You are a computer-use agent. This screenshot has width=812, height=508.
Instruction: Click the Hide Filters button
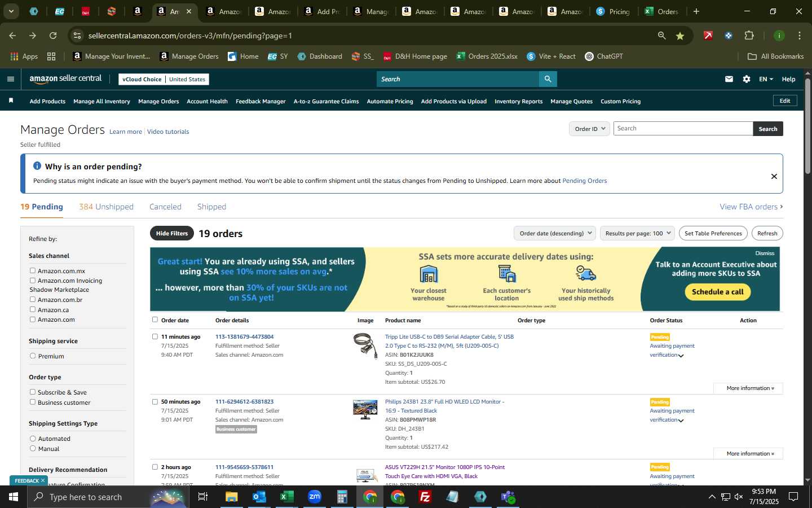click(x=172, y=233)
